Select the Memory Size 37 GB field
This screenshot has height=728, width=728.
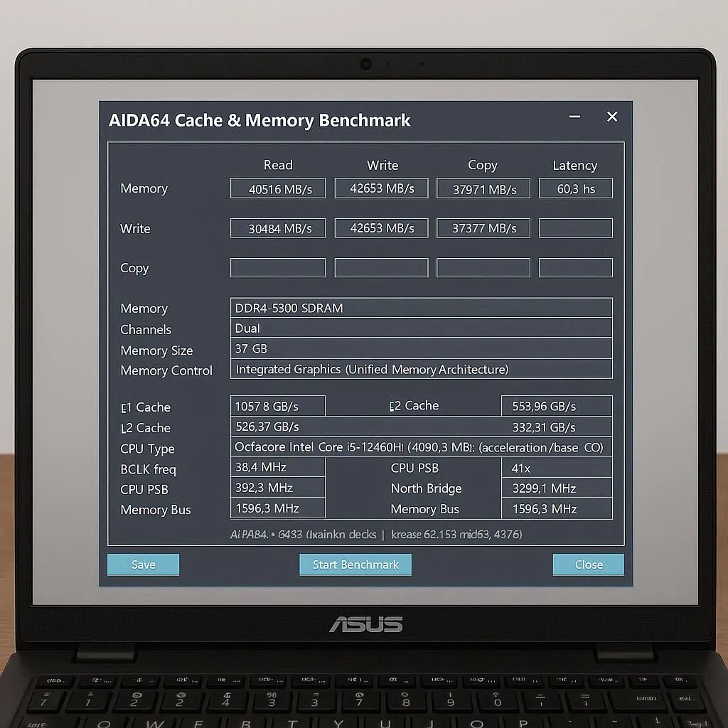(x=421, y=348)
